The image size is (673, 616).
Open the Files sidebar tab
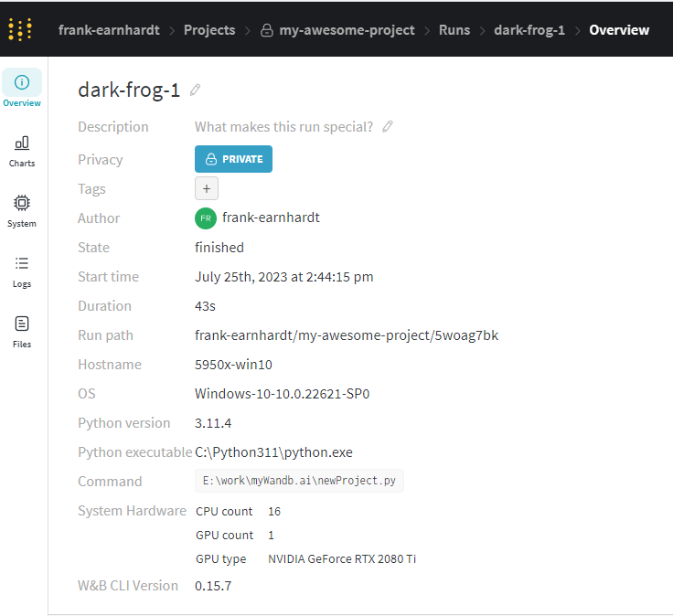click(x=22, y=333)
